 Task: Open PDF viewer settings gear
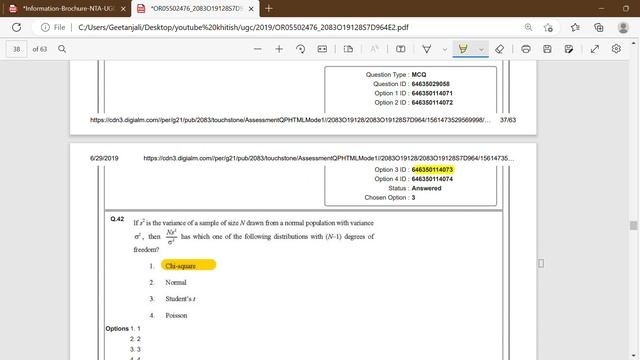point(616,49)
